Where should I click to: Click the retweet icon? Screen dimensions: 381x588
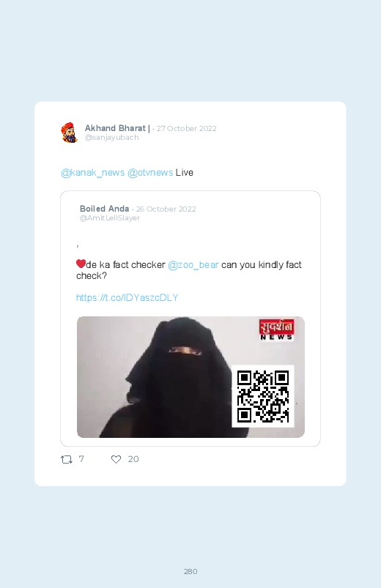point(67,459)
